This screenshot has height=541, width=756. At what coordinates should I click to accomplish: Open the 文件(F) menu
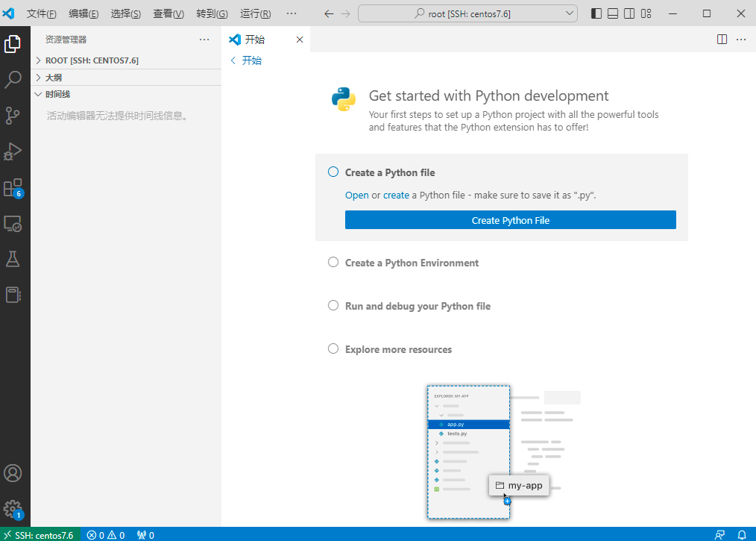click(42, 13)
